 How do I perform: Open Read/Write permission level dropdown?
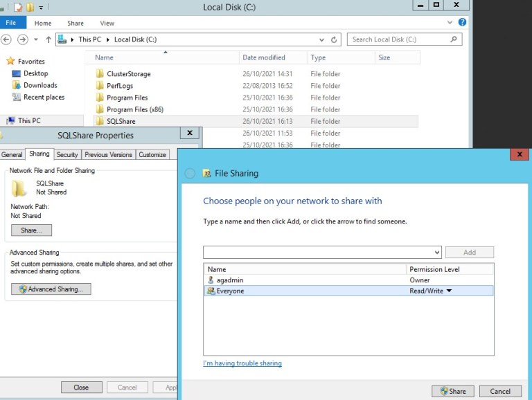(449, 291)
